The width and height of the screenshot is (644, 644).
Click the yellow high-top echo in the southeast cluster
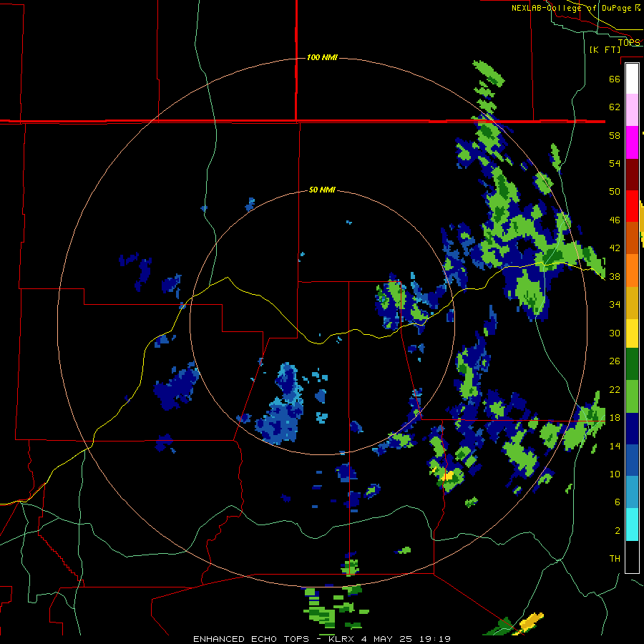[x=447, y=475]
